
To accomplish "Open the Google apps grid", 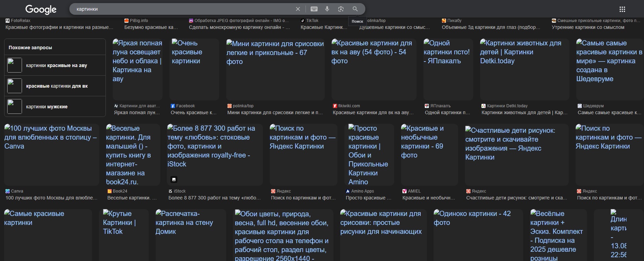I will (x=622, y=9).
